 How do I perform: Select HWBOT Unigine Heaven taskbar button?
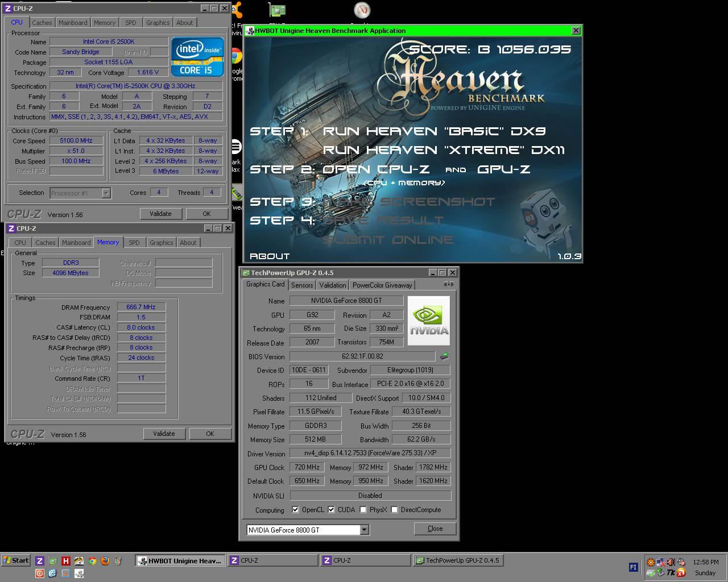pos(180,560)
